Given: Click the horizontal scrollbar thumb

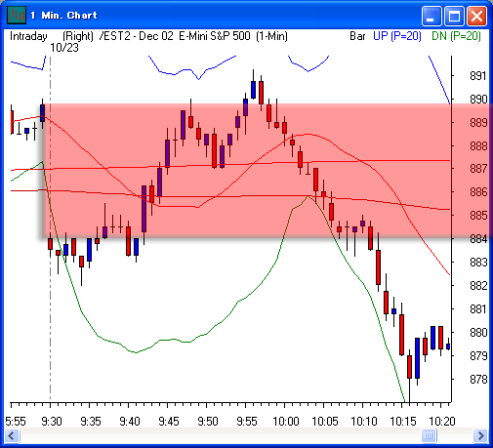Looking at the screenshot, I should click(x=429, y=435).
